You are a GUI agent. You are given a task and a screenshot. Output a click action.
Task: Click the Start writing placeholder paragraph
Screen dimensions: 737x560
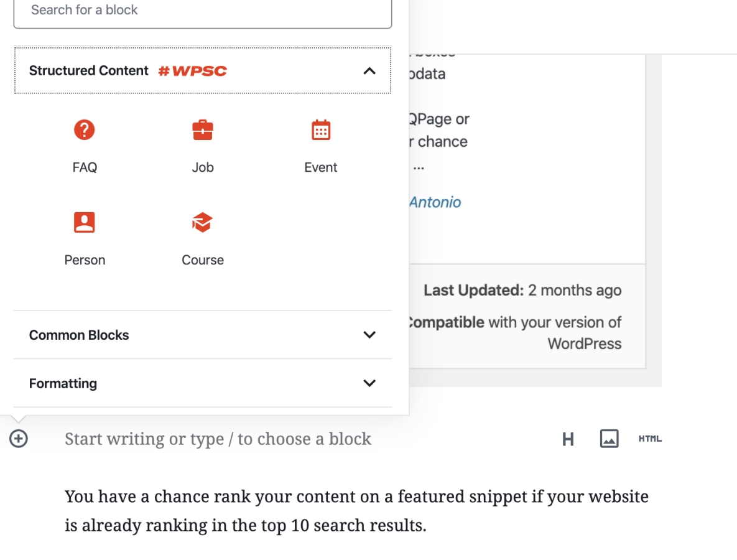tap(218, 439)
